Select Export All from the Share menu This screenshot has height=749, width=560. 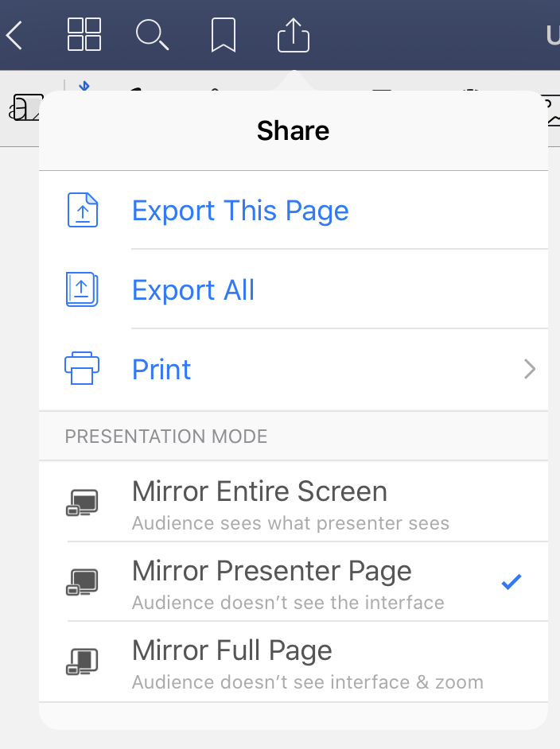pyautogui.click(x=192, y=289)
